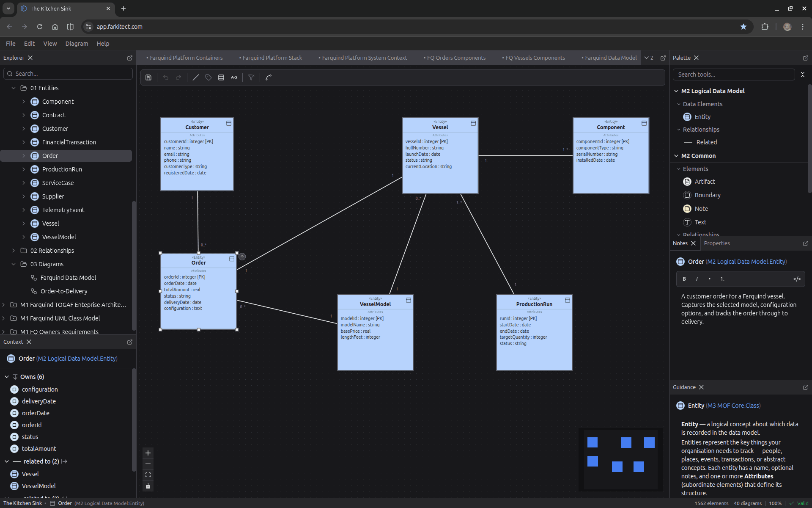Bookmark the page with the star icon
Screen dimensions: 812x508
coord(743,27)
